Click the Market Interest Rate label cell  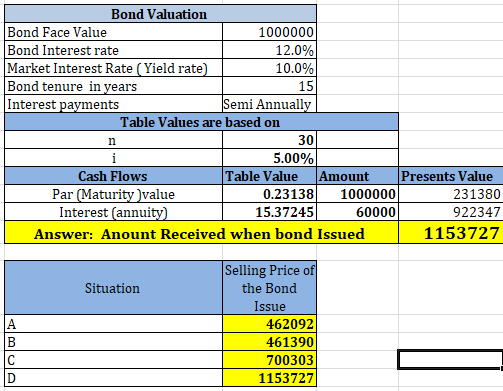114,68
